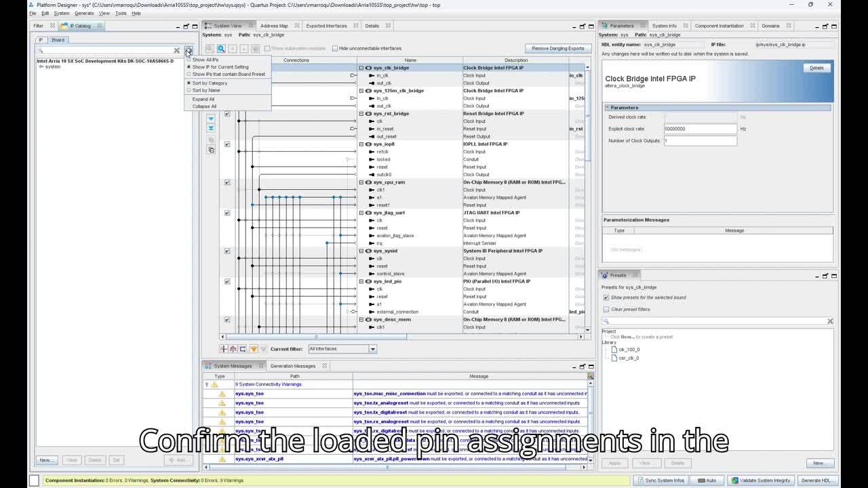
Task: Clear the IP Catalog search with the X icon
Action: tap(177, 51)
